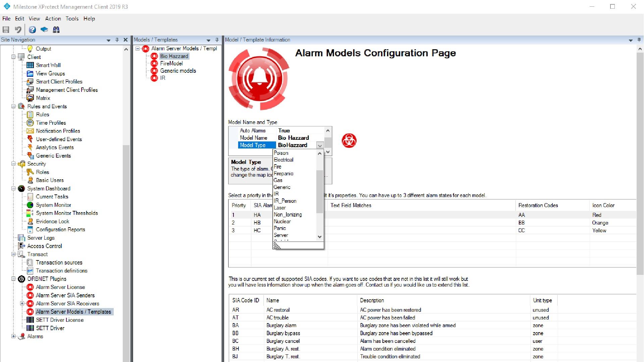
Task: Click the dropdown list scroll down arrow
Action: point(320,237)
